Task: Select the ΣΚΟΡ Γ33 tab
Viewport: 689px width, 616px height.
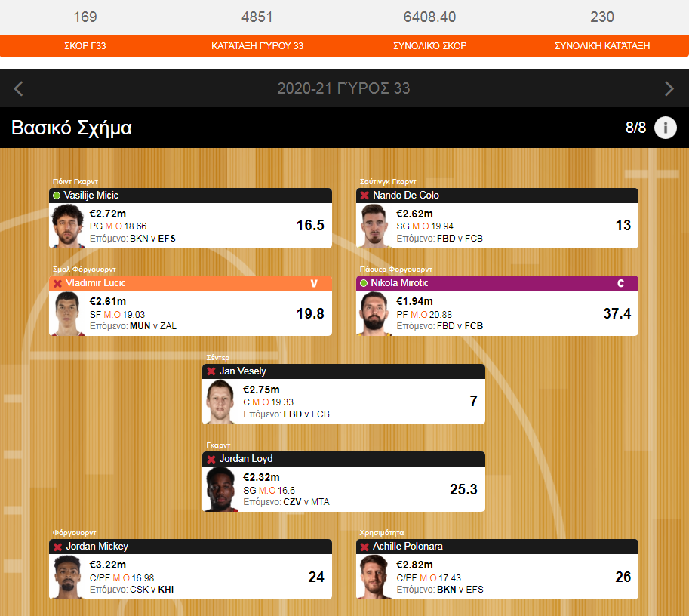Action: pyautogui.click(x=85, y=46)
